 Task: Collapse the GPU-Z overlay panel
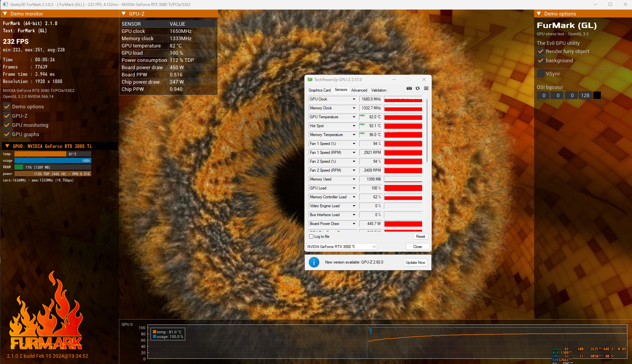pos(124,14)
